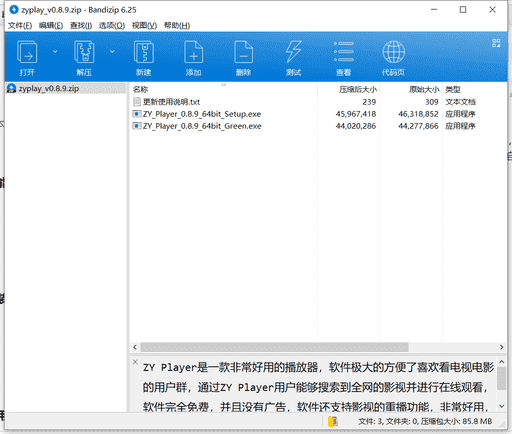Click the status text 文件: 3, 文件夹: 0

[388, 422]
